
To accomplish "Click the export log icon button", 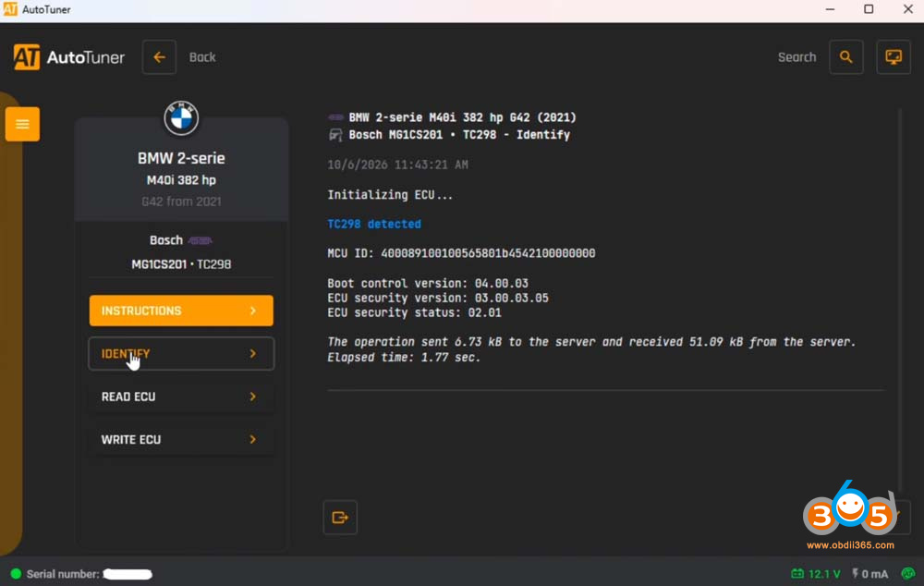I will [340, 518].
